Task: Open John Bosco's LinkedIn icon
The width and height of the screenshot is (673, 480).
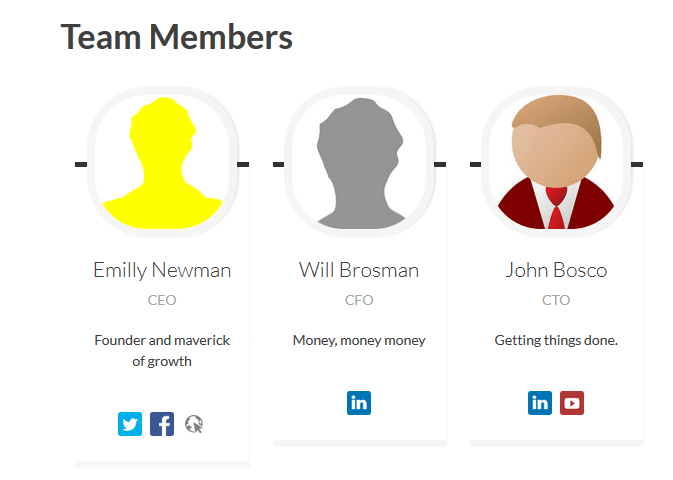Action: pos(540,403)
